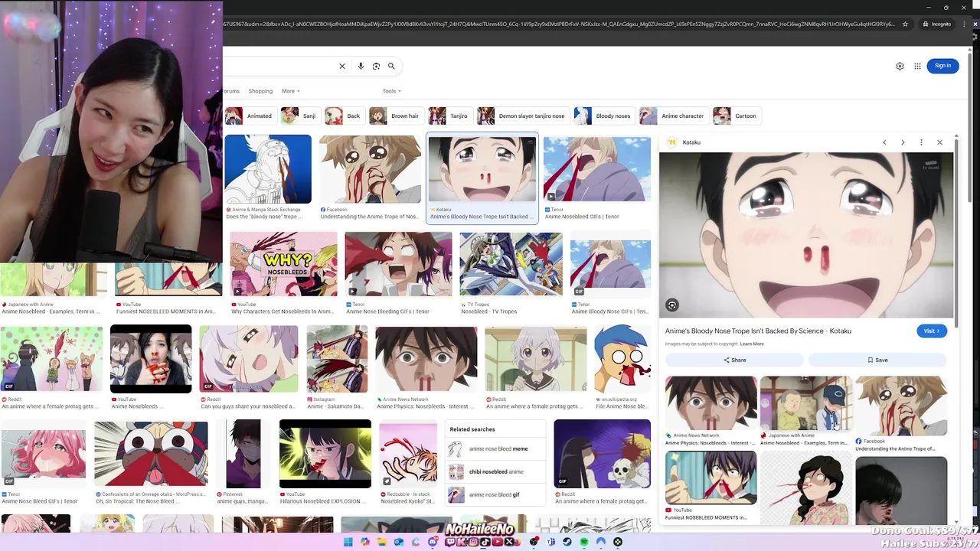Open 'Anime Nose Bleeding GIFs | Tenor' result
Screen dimensions: 980x551
[x=398, y=264]
